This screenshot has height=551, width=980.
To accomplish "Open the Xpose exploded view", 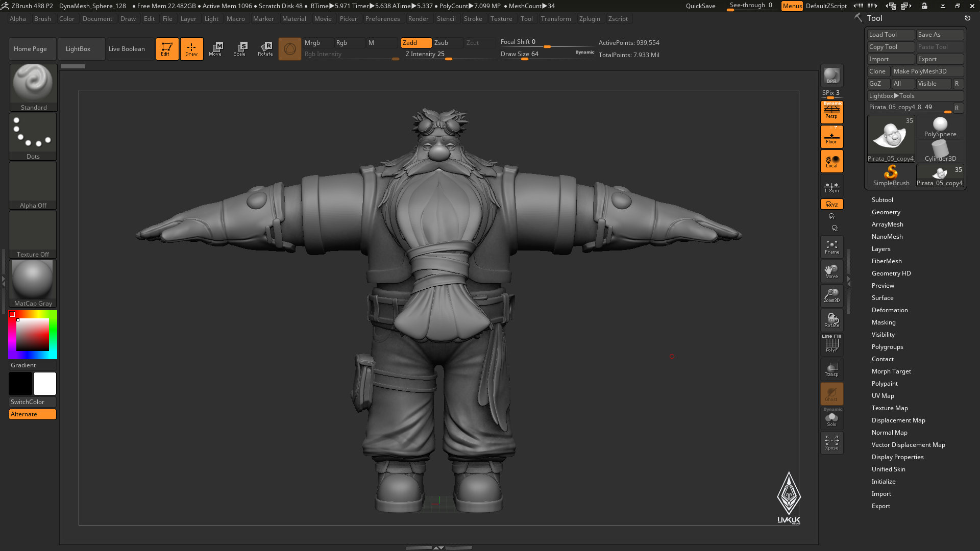I will point(831,443).
